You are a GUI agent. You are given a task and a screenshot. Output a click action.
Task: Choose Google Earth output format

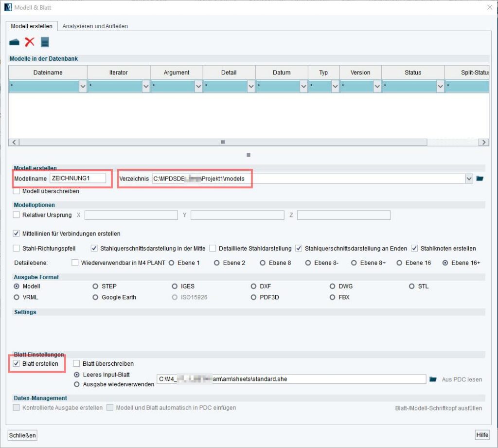95,297
